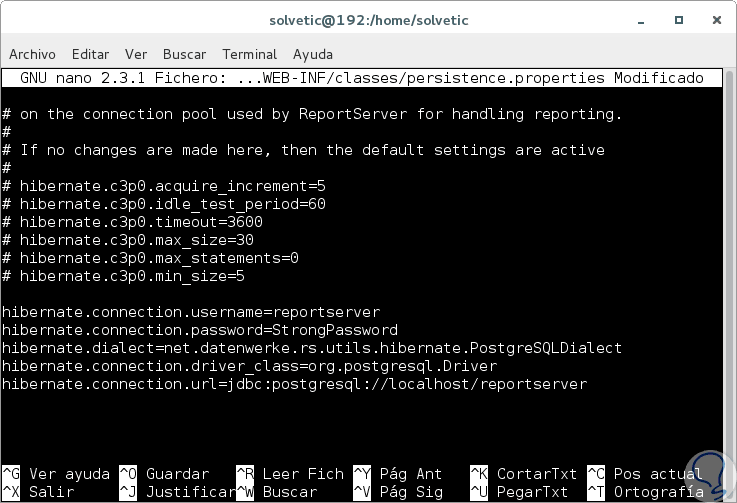Screen dimensions: 737x503
Task: Open the Buscar menu in the menu bar
Action: [184, 54]
